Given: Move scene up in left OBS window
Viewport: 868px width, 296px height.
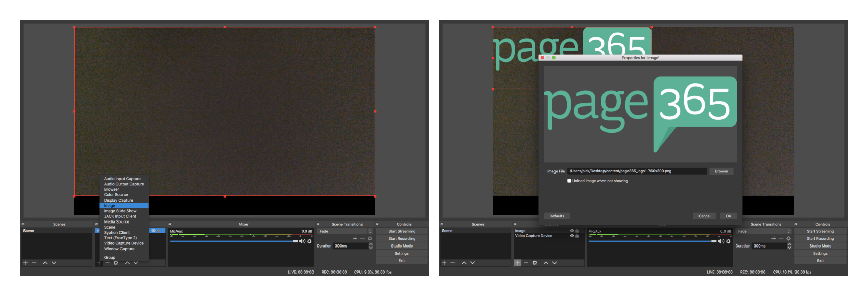Looking at the screenshot, I should [x=45, y=263].
